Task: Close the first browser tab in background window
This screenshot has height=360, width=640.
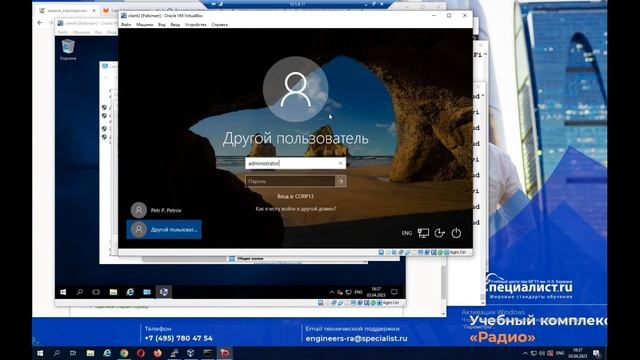Action: coord(94,11)
